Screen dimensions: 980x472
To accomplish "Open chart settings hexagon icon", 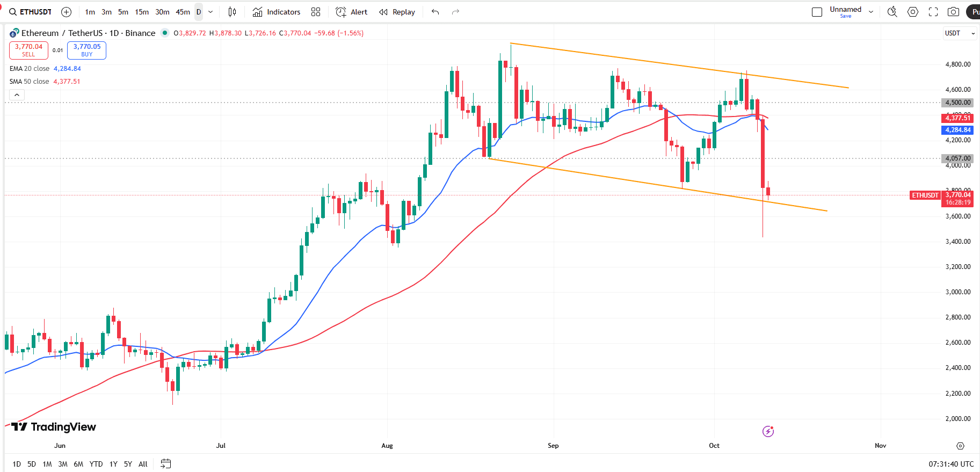I will 913,12.
